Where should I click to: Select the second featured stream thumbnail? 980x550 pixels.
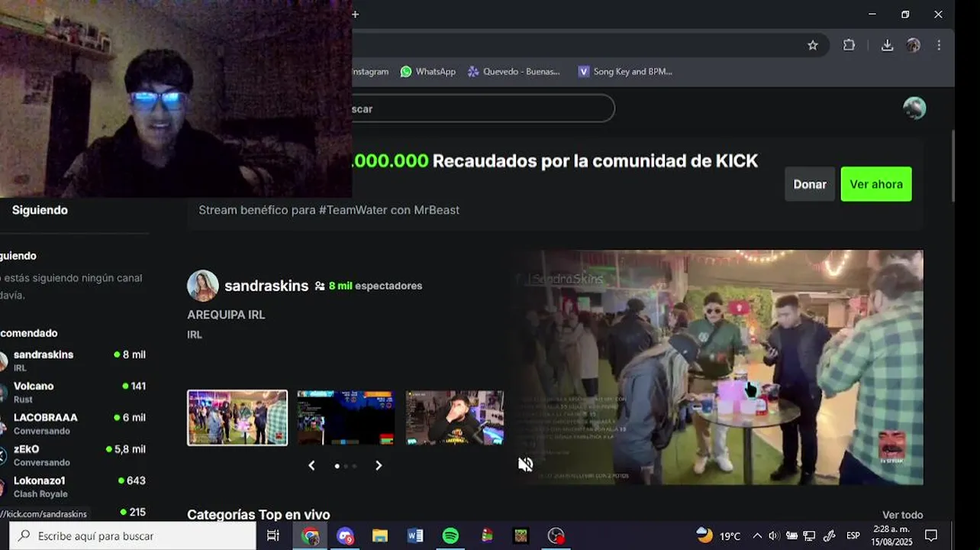(346, 418)
